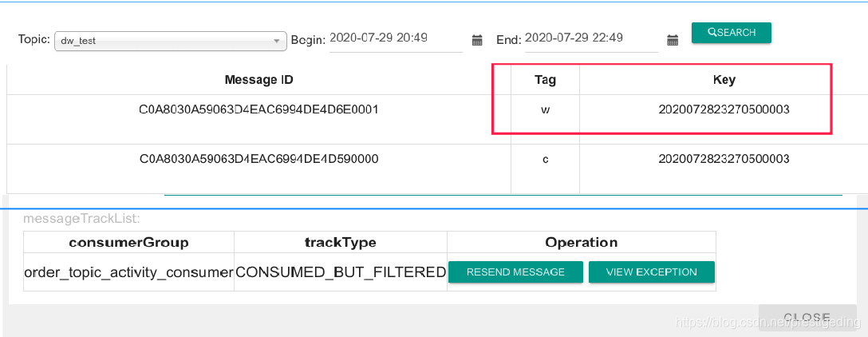This screenshot has height=337, width=868.
Task: Click the Begin date-time input field
Action: pyautogui.click(x=395, y=38)
